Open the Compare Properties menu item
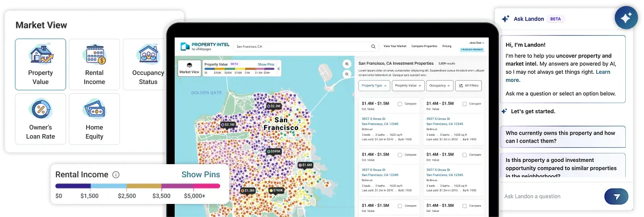 pyautogui.click(x=424, y=47)
